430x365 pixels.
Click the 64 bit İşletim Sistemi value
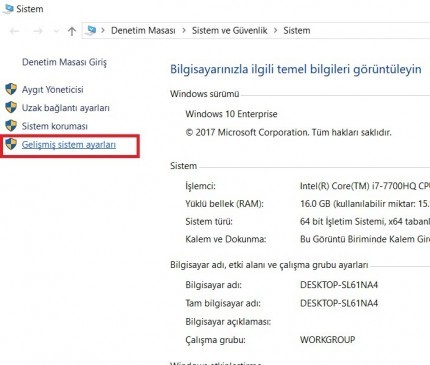pyautogui.click(x=365, y=221)
